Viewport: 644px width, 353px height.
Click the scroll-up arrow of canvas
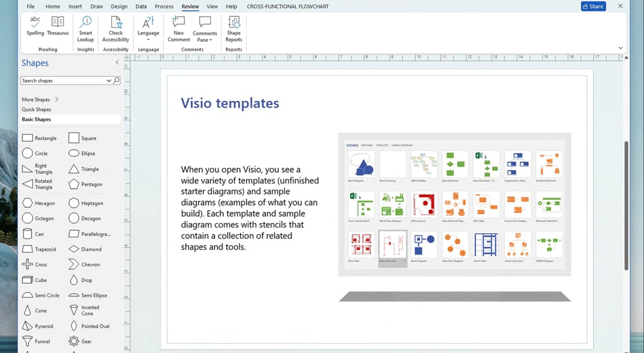[x=626, y=58]
